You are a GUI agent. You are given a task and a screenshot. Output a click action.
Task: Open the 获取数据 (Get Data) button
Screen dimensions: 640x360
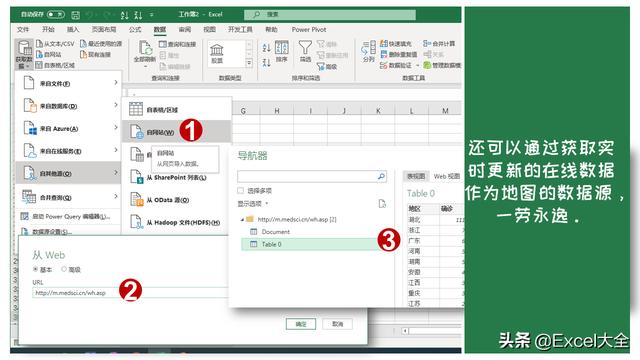(24, 54)
